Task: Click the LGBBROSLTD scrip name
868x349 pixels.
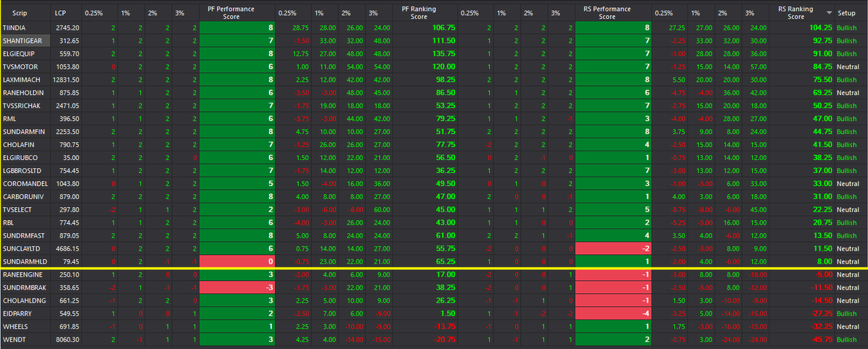Action: click(x=20, y=170)
